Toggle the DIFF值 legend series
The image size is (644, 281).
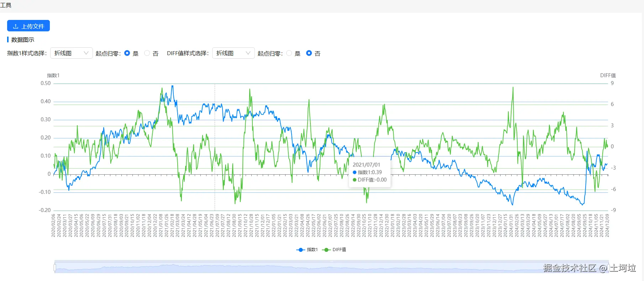click(x=334, y=250)
